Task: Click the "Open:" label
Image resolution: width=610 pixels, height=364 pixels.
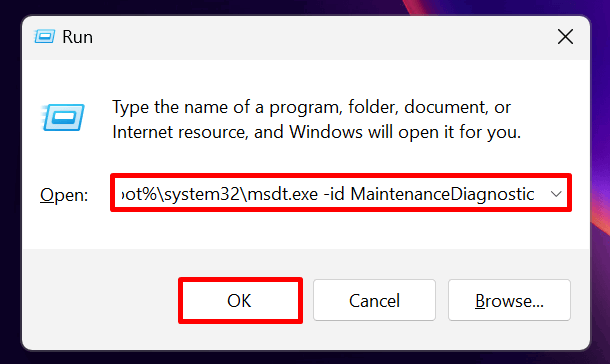Action: click(64, 194)
